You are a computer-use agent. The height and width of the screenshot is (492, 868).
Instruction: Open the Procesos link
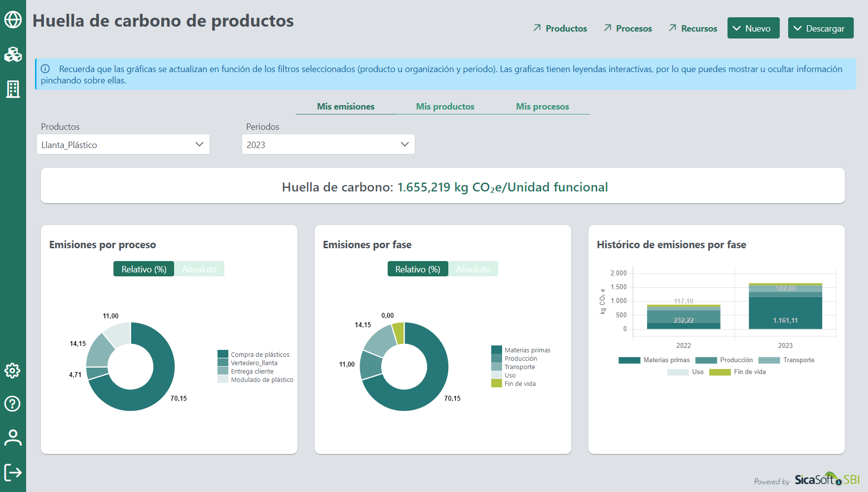tap(634, 29)
